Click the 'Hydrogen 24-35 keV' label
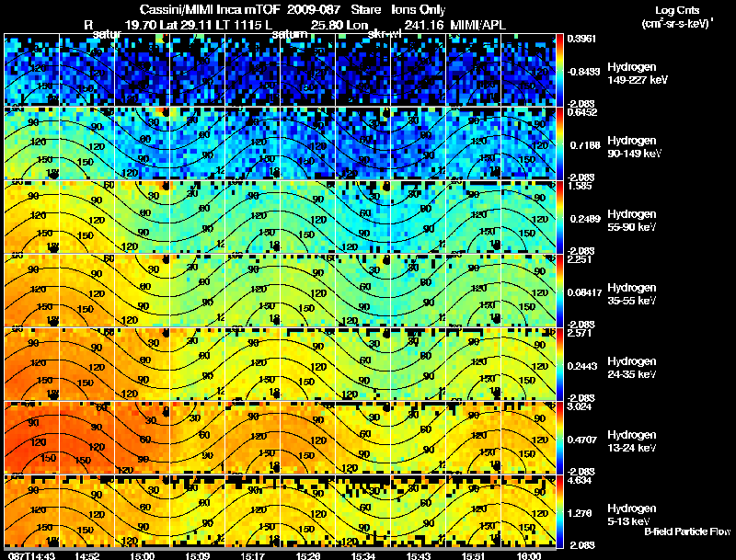736x560 pixels. click(x=632, y=368)
